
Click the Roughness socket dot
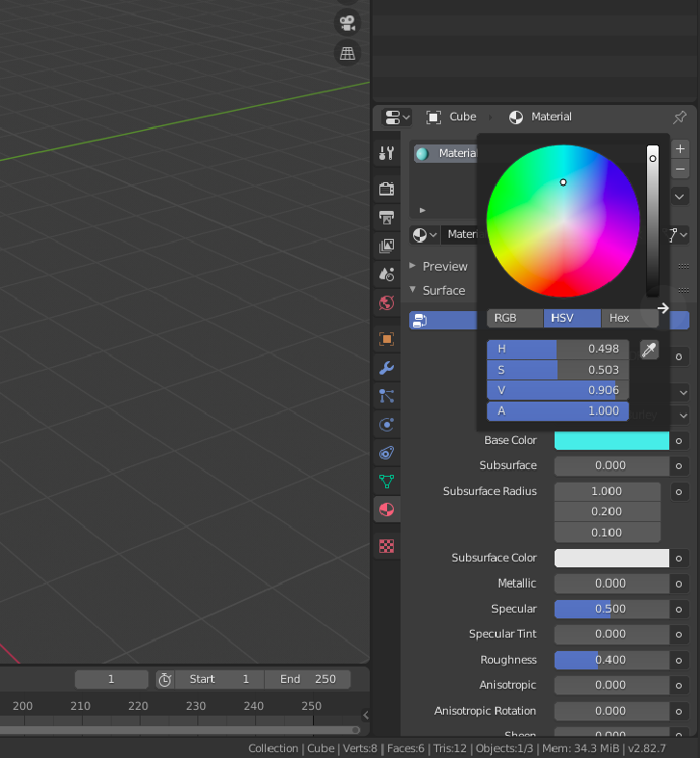(679, 661)
